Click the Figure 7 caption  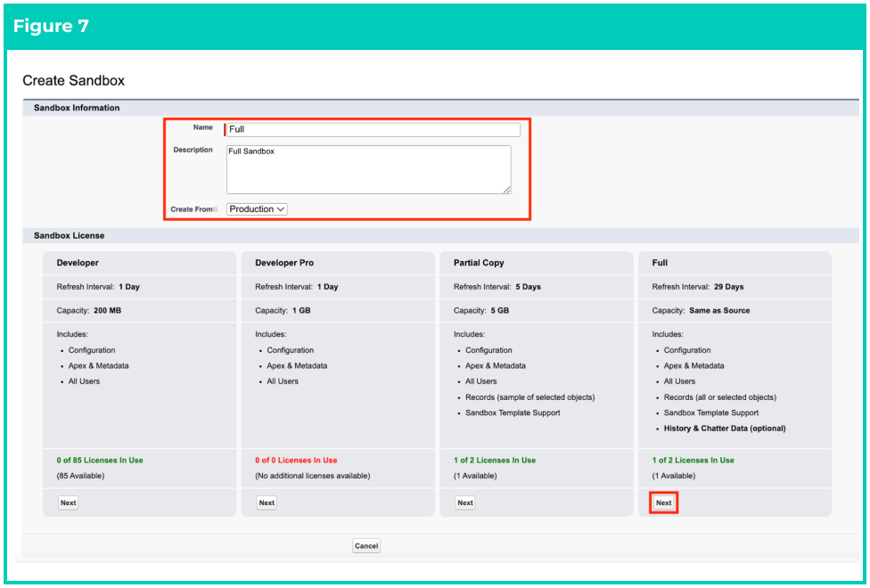51,26
